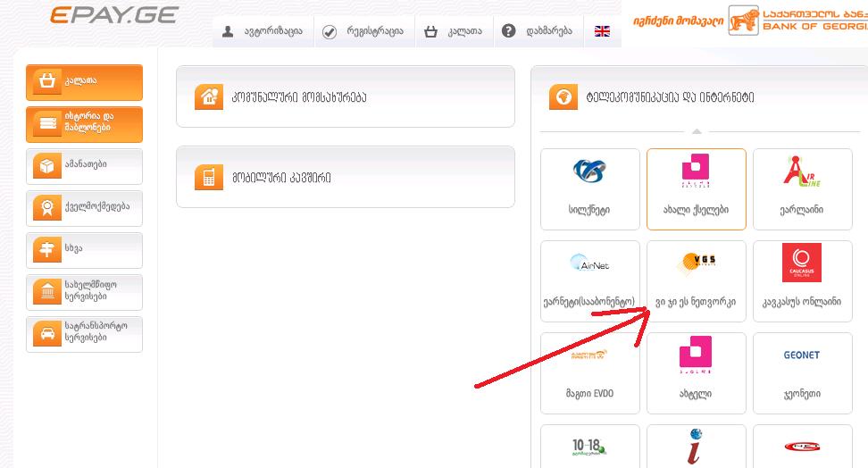This screenshot has width=868, height=468.
Task: Select the ჯეონეთი GEONET provider tile
Action: pos(803,373)
